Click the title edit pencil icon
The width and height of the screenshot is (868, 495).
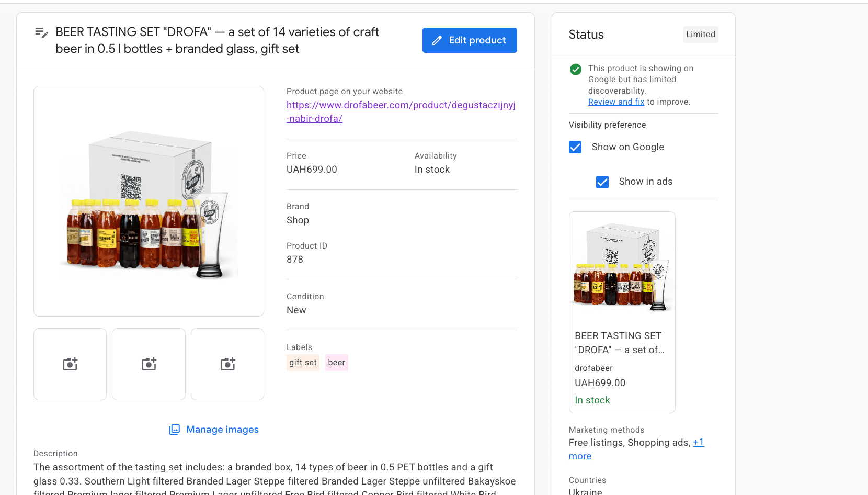(x=41, y=33)
